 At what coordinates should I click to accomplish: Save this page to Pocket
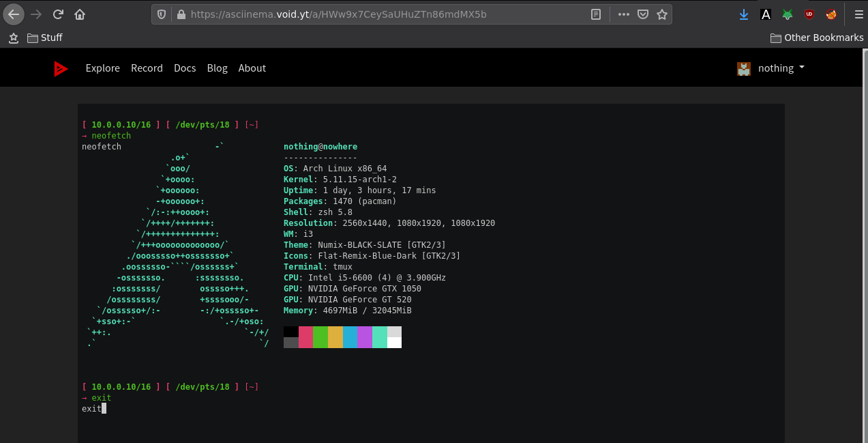[x=642, y=14]
